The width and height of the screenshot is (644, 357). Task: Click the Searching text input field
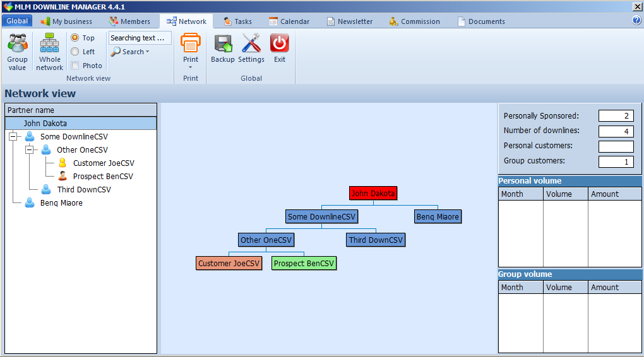140,38
